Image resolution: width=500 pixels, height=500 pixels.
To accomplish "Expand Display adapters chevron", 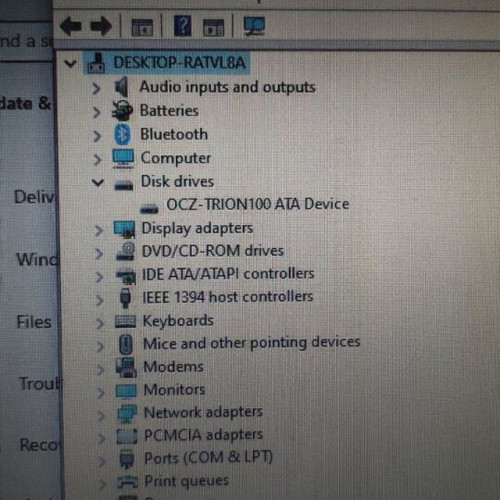I will pos(98,230).
